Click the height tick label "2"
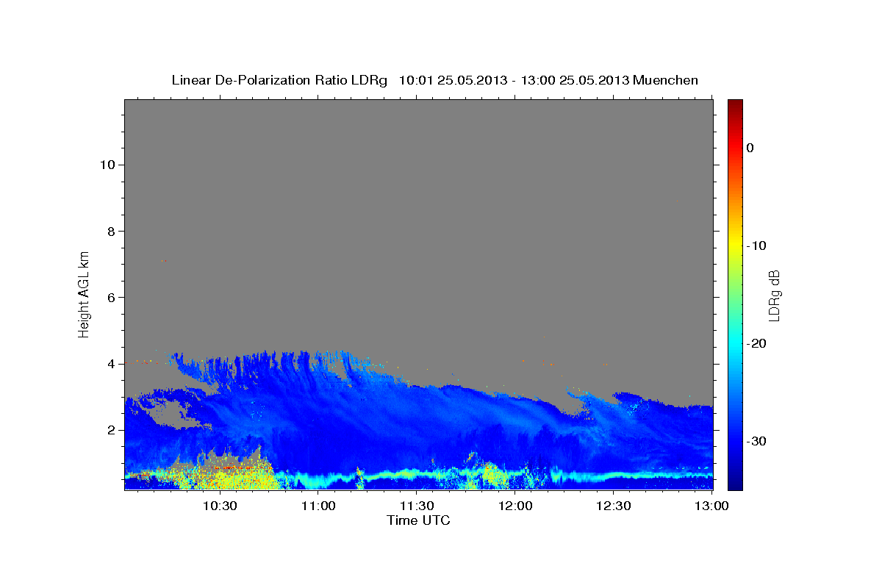Viewport: 882px width, 588px height. coord(110,430)
